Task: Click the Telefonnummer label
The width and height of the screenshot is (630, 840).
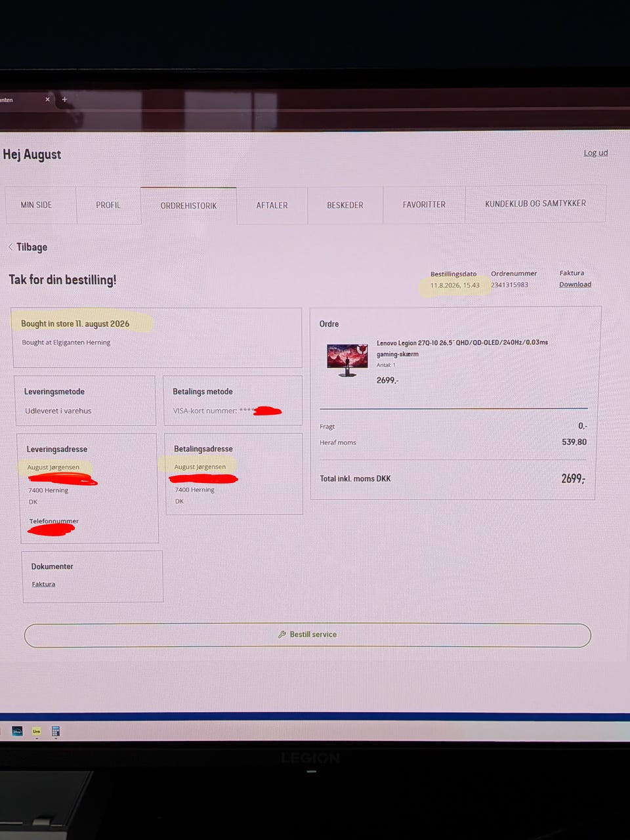Action: point(54,521)
